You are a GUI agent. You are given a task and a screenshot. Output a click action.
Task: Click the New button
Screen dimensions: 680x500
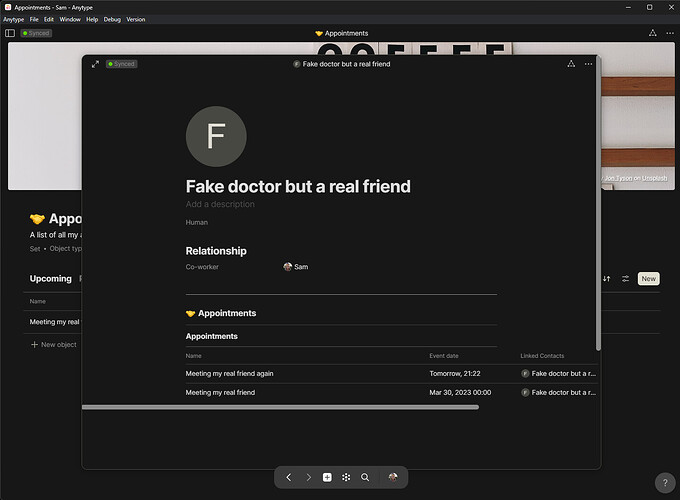pos(648,279)
